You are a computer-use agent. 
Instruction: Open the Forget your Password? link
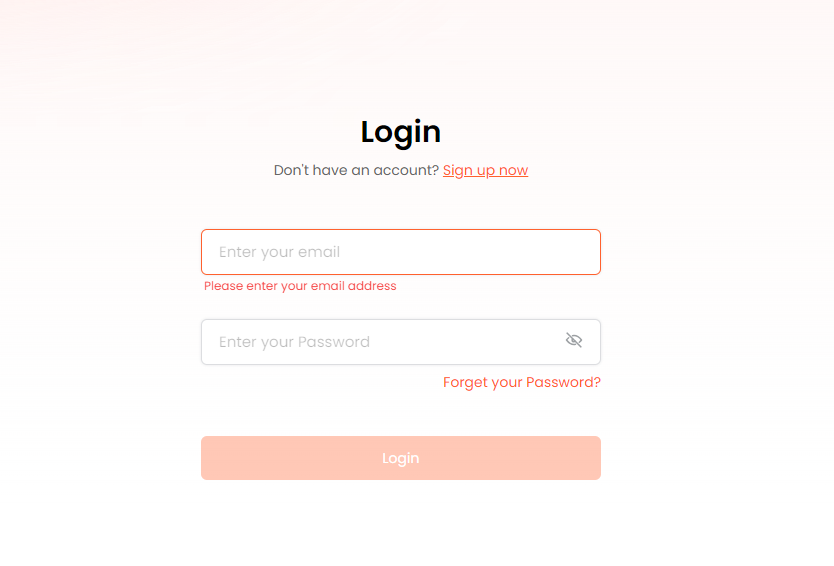click(521, 382)
